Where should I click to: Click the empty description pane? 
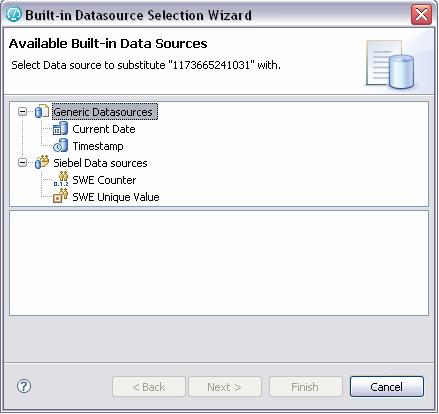click(x=219, y=263)
